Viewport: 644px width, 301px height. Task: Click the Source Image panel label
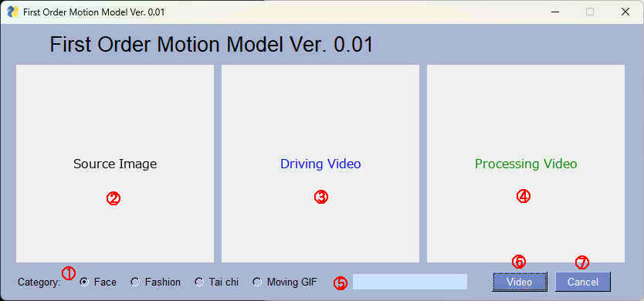115,164
